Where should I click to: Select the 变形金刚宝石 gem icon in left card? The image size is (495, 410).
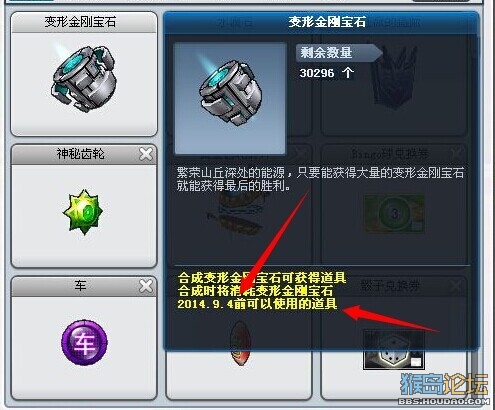pos(83,79)
